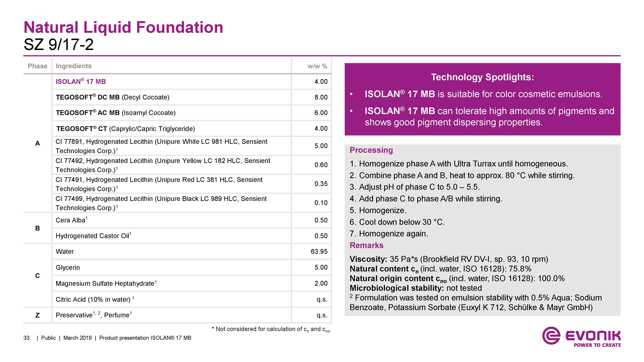
Task: Click the Phase column header
Action: [38, 66]
